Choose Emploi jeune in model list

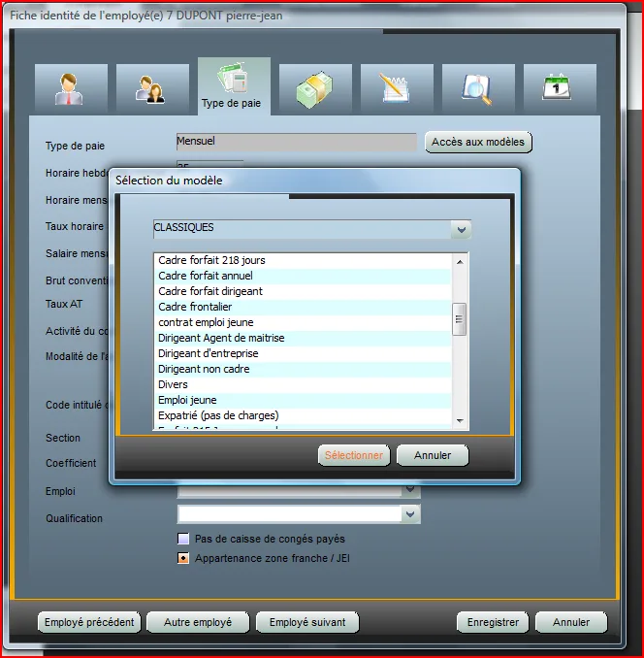point(303,401)
